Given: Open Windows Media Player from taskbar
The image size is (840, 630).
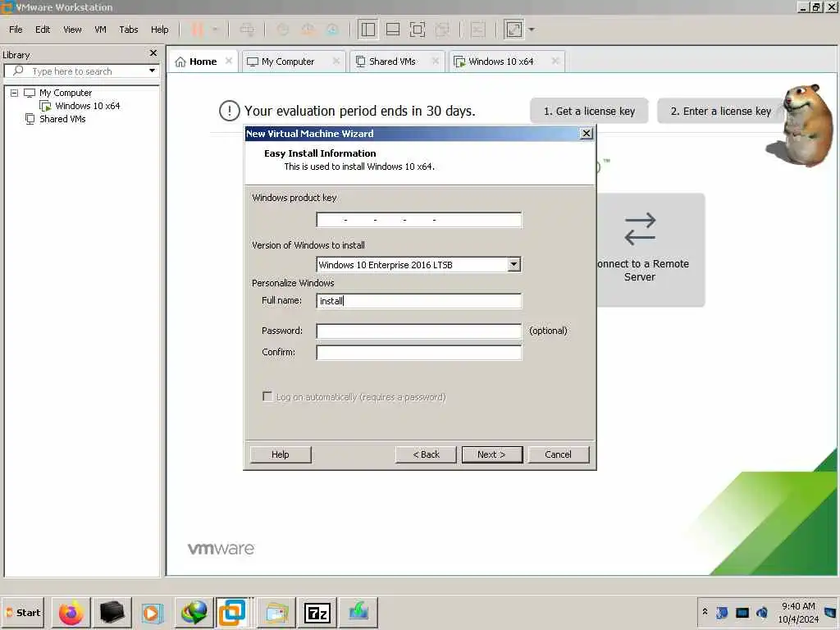Looking at the screenshot, I should tap(152, 612).
